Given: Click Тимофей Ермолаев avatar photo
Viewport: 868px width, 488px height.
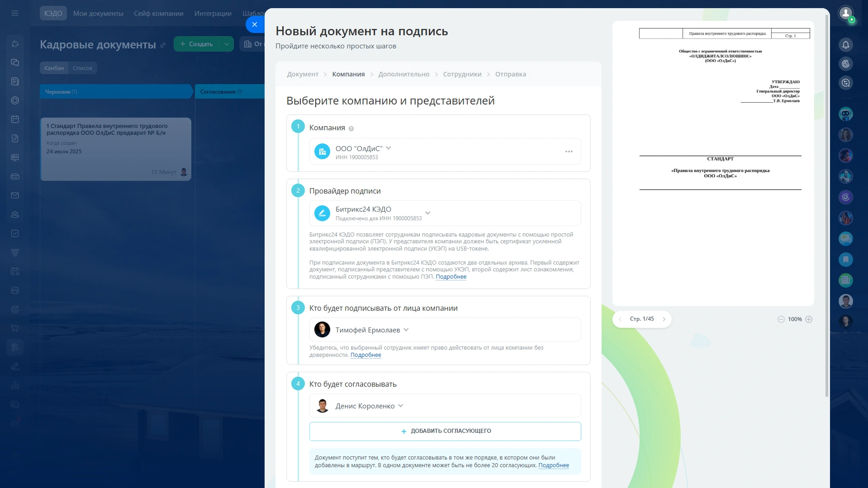Looking at the screenshot, I should tap(322, 330).
